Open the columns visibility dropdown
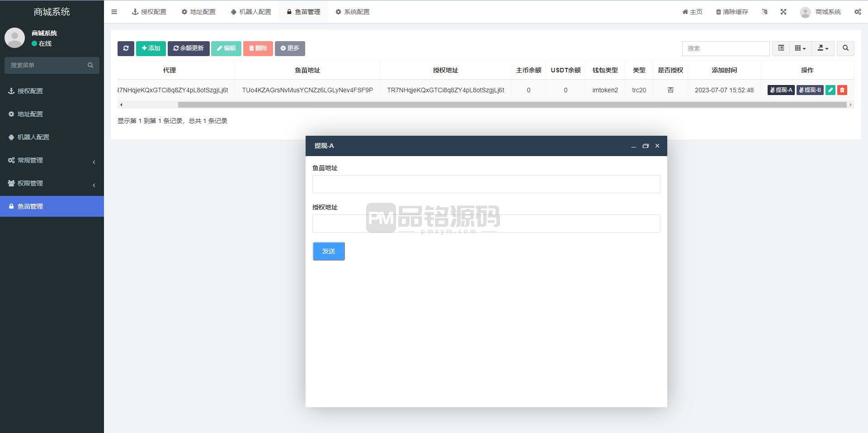 pyautogui.click(x=800, y=48)
